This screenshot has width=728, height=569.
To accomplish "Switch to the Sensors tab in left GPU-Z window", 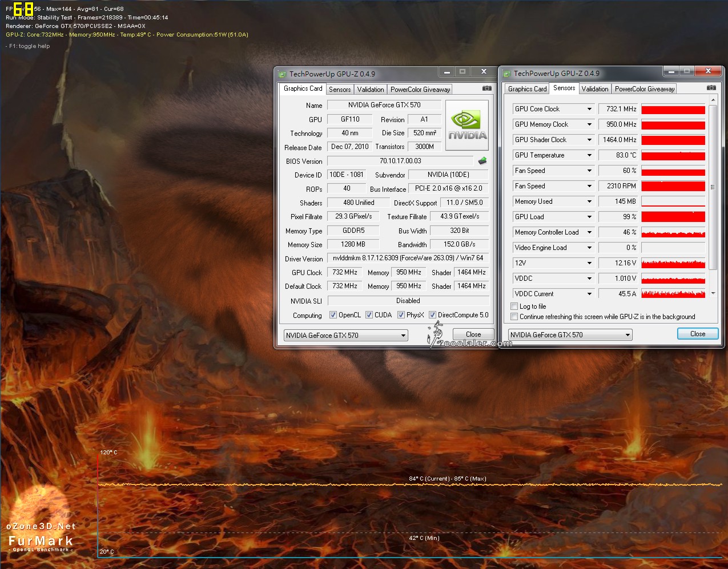I will pos(340,90).
